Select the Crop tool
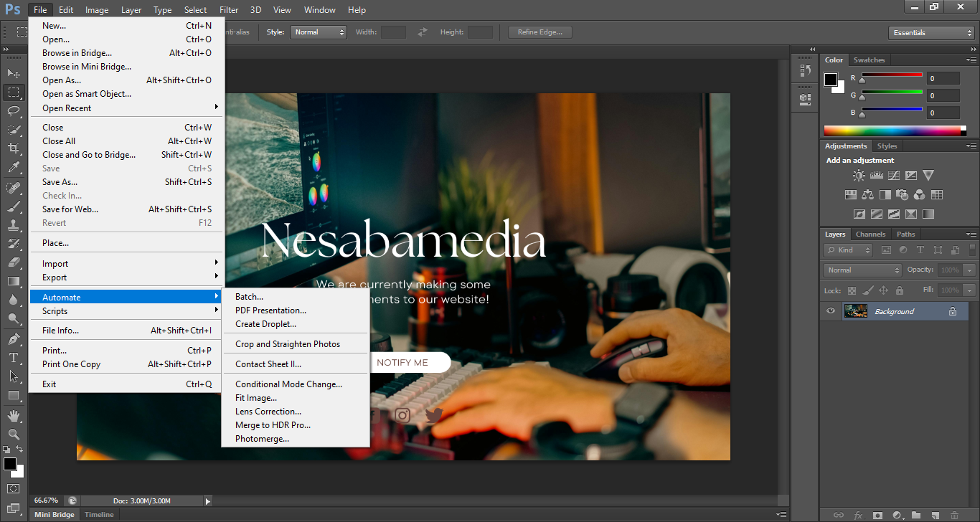980x522 pixels. [x=14, y=148]
